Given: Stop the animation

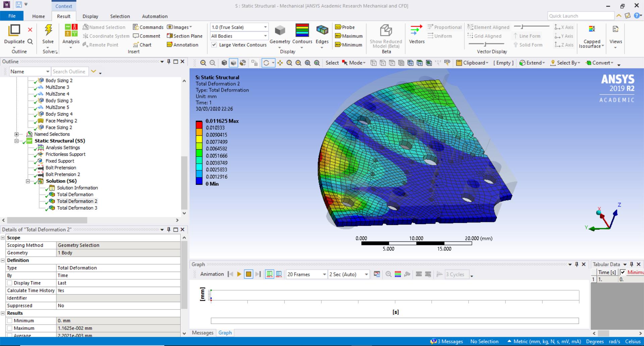Looking at the screenshot, I should 249,274.
